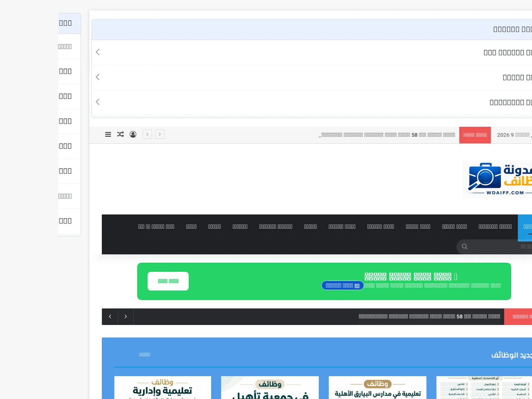Click the white button in the green banner
Screen dimensions: 532x399
168,281
